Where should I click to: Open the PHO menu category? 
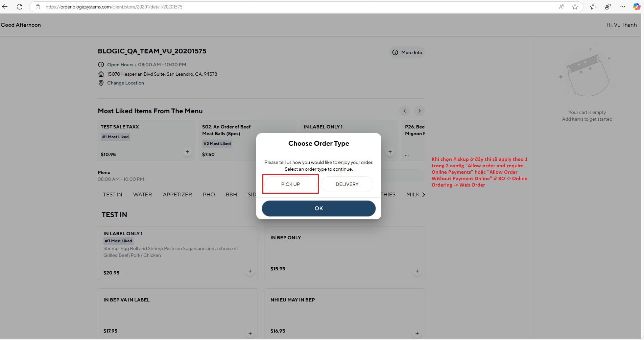209,195
